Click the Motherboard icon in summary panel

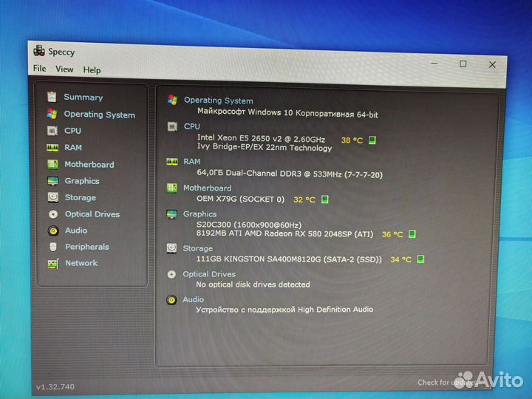click(172, 188)
